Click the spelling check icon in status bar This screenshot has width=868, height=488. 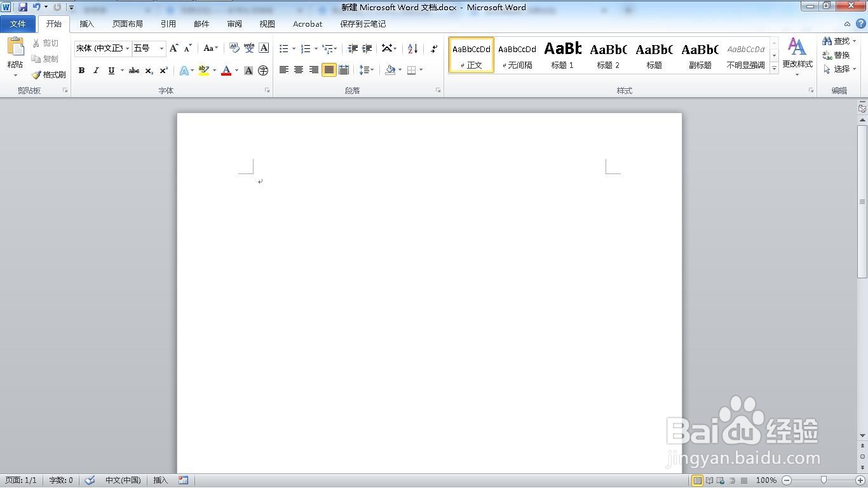click(x=90, y=480)
